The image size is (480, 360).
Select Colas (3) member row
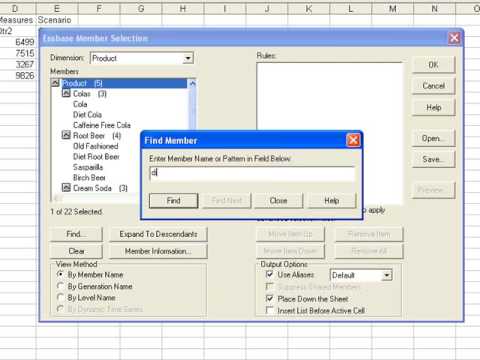pos(90,94)
